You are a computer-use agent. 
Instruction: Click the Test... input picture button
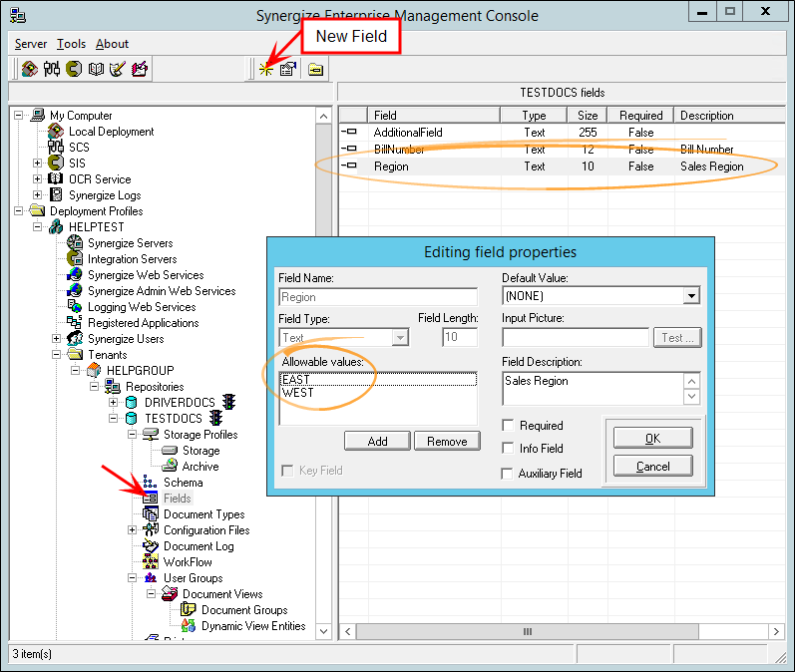pos(677,338)
